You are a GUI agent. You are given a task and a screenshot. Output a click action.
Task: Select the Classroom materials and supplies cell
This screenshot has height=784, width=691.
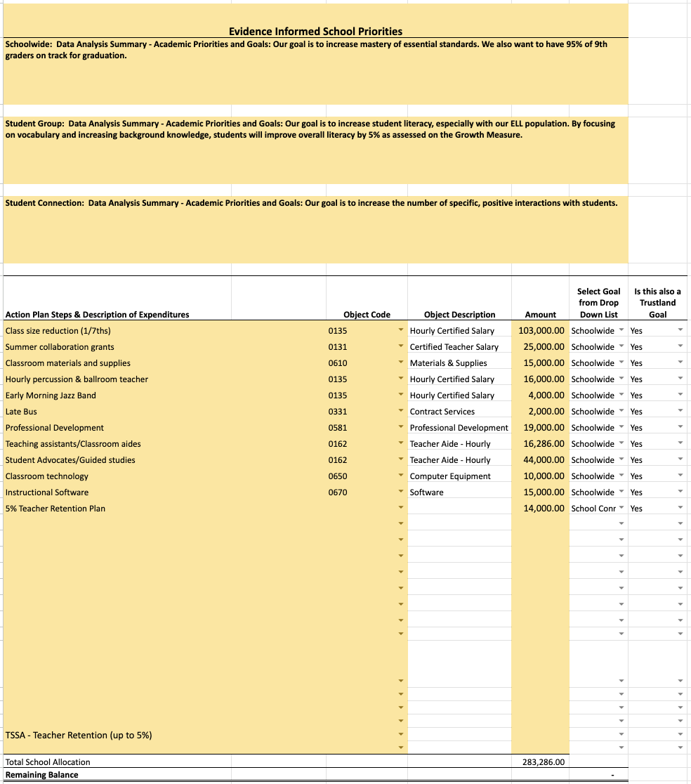click(x=68, y=363)
